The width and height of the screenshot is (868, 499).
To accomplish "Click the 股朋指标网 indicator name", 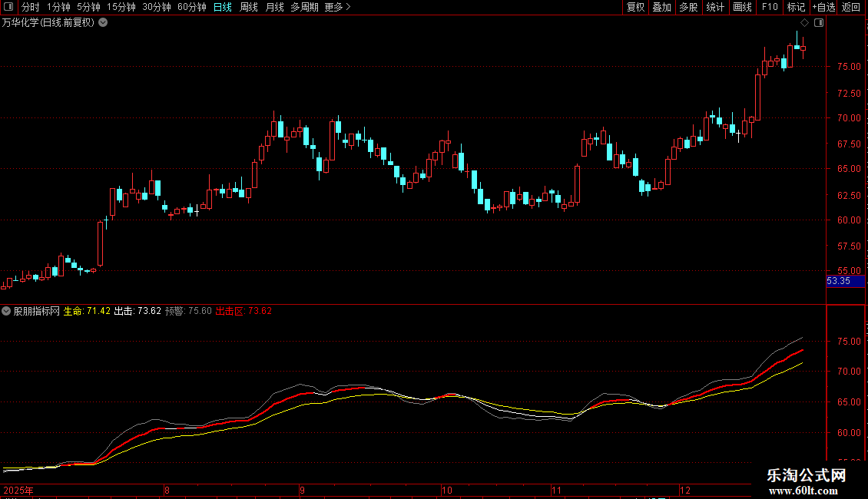I will [37, 311].
